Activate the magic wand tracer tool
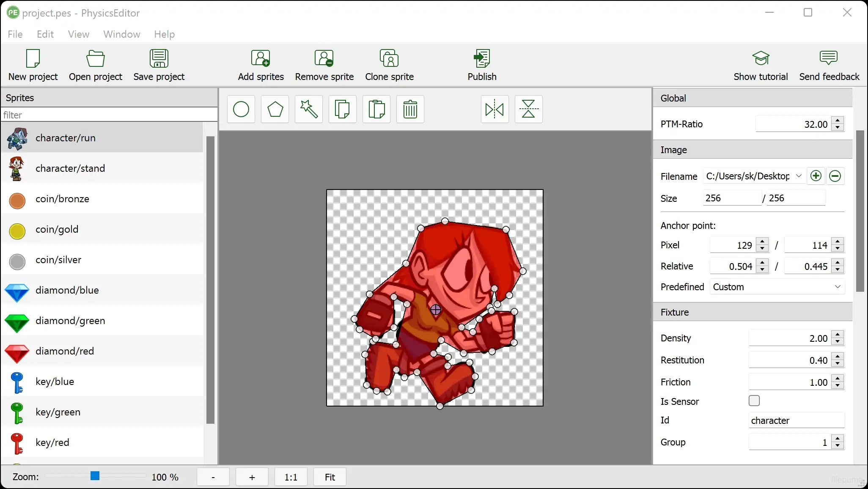 pos(309,110)
